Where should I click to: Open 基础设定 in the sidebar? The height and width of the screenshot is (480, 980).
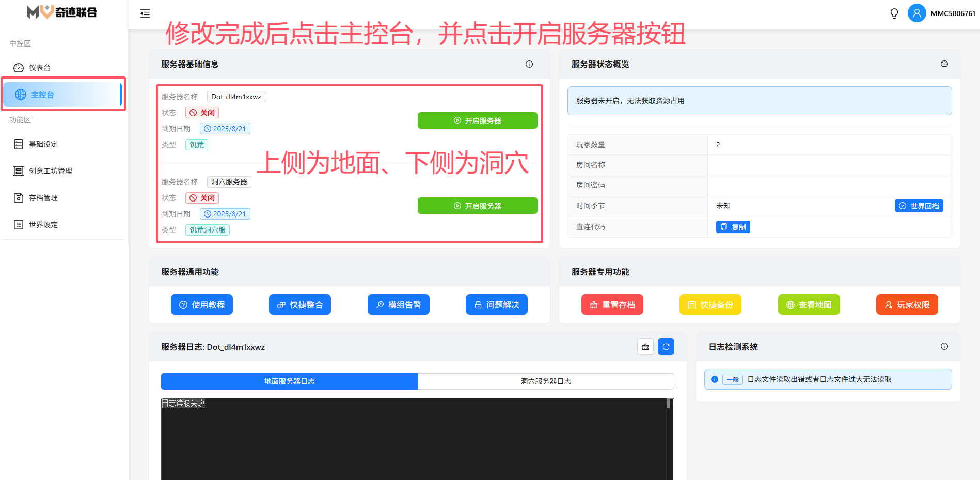pyautogui.click(x=43, y=144)
